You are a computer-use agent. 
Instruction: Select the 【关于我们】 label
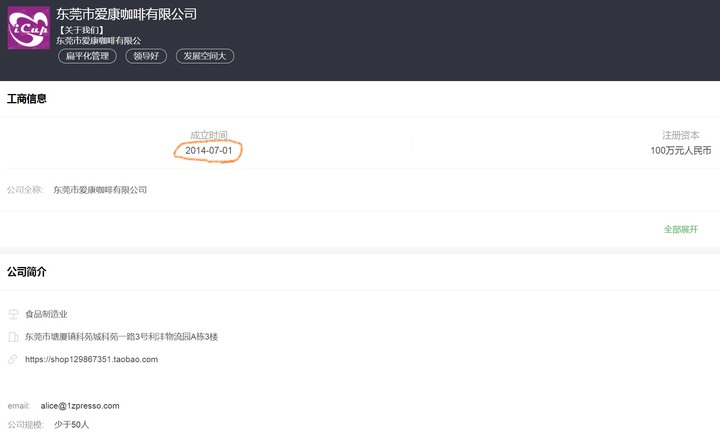pos(81,30)
